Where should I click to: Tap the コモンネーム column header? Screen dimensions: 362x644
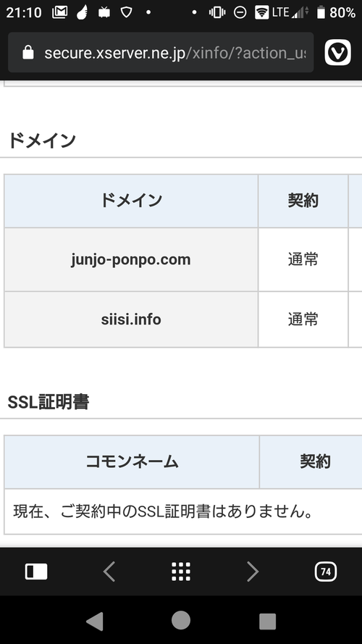[x=132, y=461]
